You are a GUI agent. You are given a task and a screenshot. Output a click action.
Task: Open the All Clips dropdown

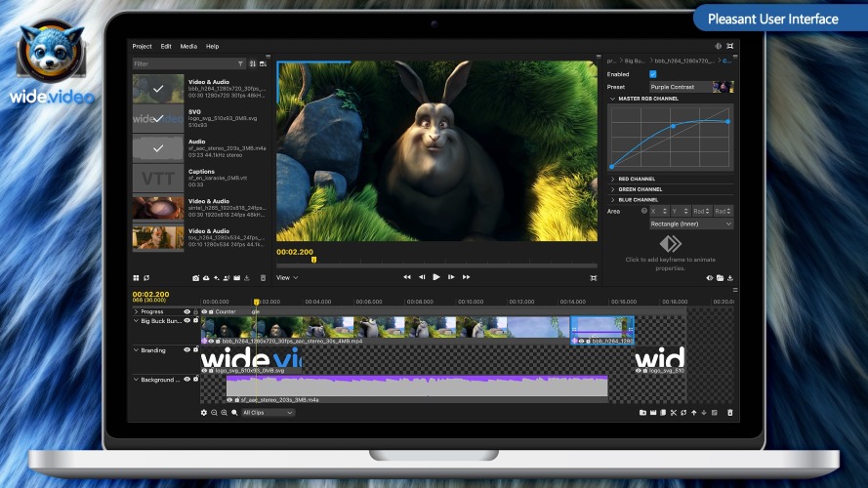[x=268, y=412]
